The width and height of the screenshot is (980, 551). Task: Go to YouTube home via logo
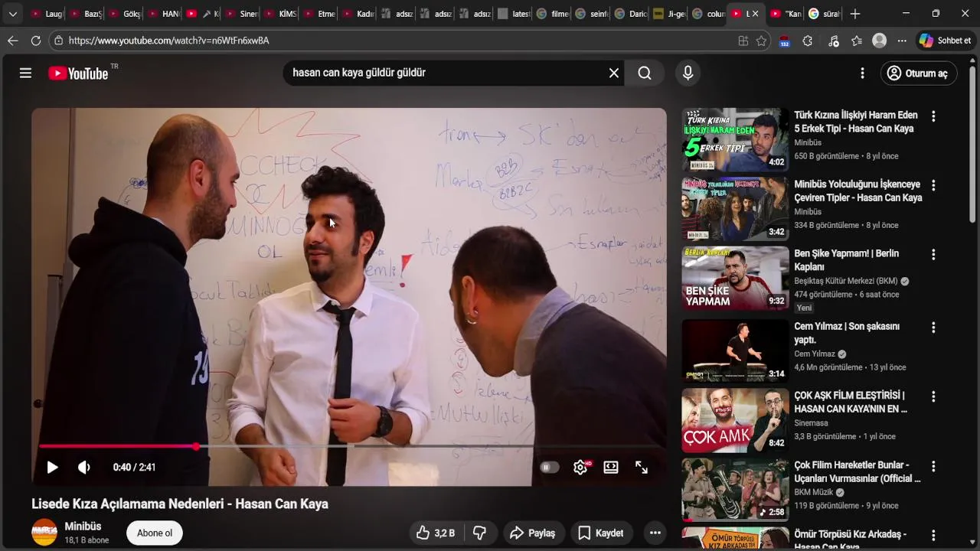pos(78,73)
